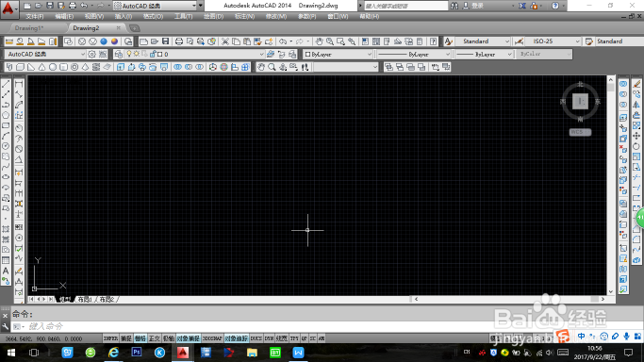Open the Properties palette icon
The image size is (644, 362).
[365, 41]
